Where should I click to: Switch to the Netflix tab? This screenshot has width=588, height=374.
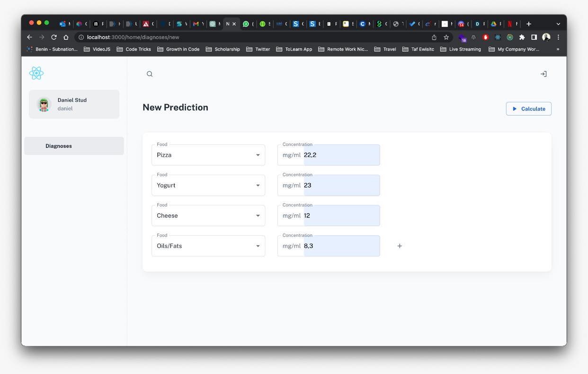point(512,24)
